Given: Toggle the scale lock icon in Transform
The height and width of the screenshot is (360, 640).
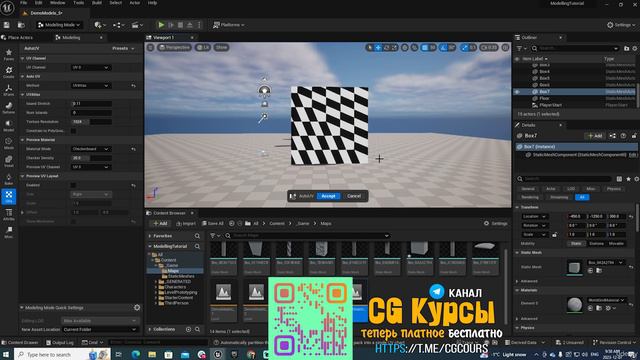Looking at the screenshot, I should (554, 235).
